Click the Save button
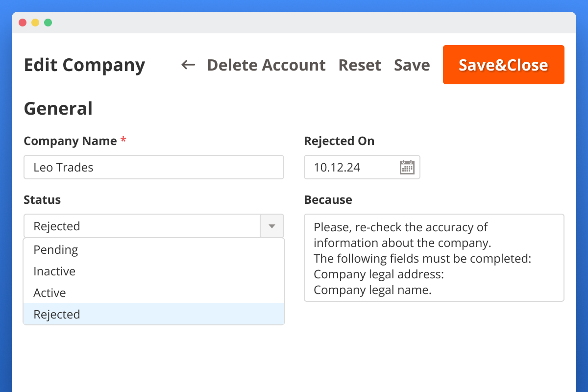This screenshot has width=588, height=392. point(412,65)
